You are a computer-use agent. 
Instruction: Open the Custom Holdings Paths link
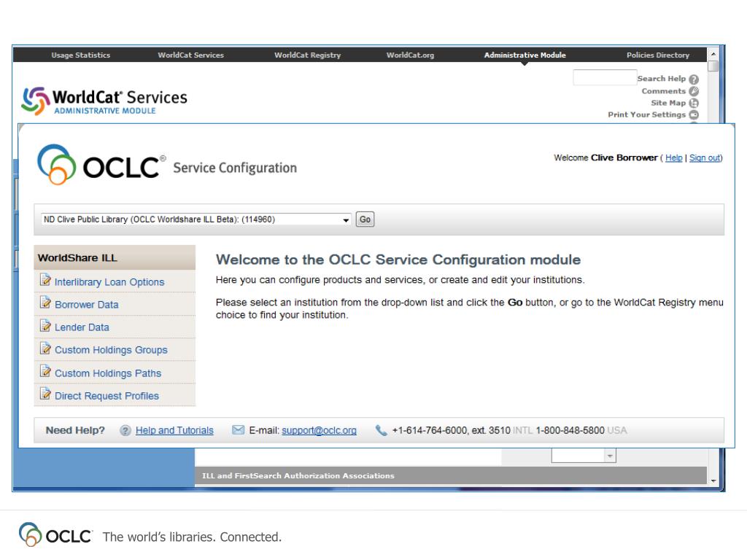[x=108, y=373]
